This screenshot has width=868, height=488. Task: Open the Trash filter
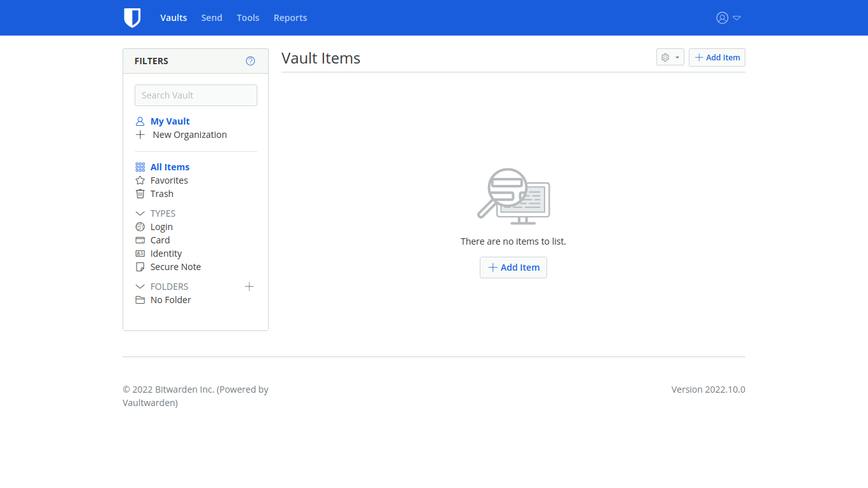coord(161,194)
